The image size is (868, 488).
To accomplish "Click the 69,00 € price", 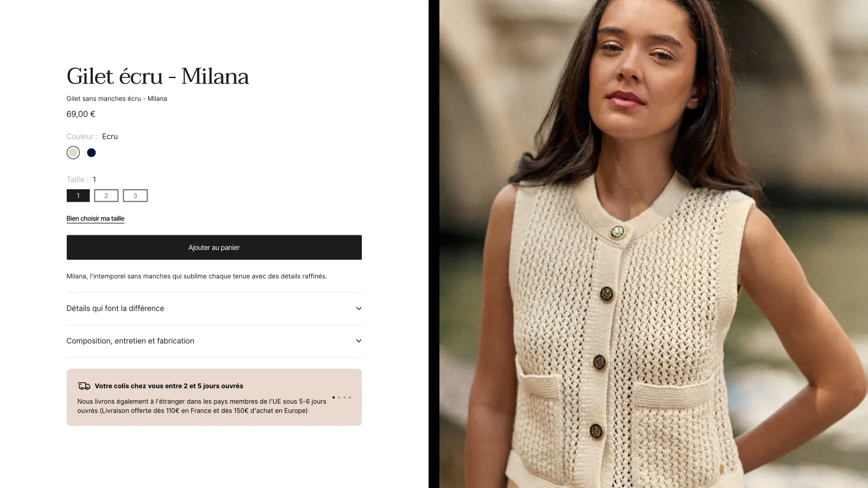I will pyautogui.click(x=81, y=114).
